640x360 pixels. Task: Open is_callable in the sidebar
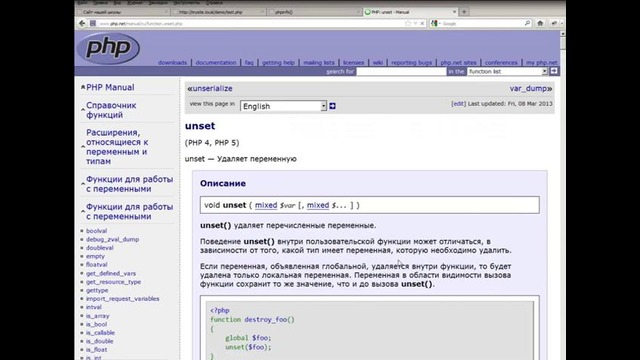coord(100,333)
